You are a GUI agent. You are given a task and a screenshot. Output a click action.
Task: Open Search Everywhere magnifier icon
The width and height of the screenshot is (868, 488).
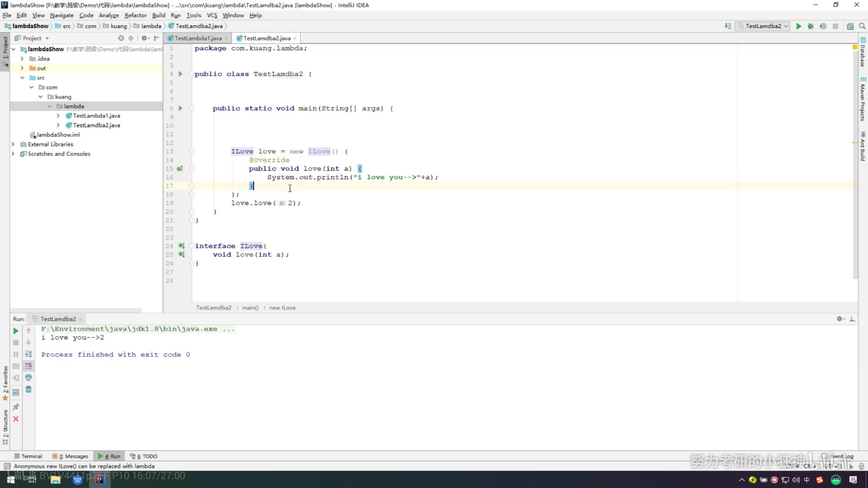(862, 26)
